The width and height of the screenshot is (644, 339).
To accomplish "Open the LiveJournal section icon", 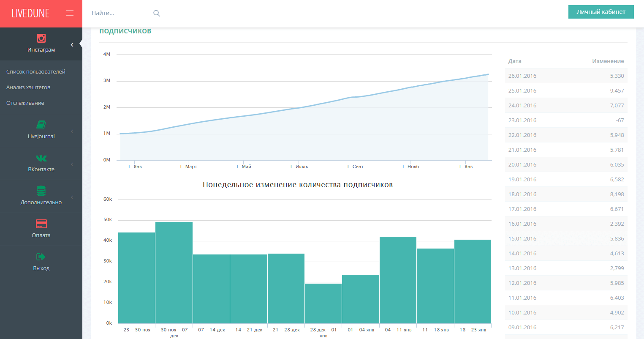I will (x=41, y=125).
